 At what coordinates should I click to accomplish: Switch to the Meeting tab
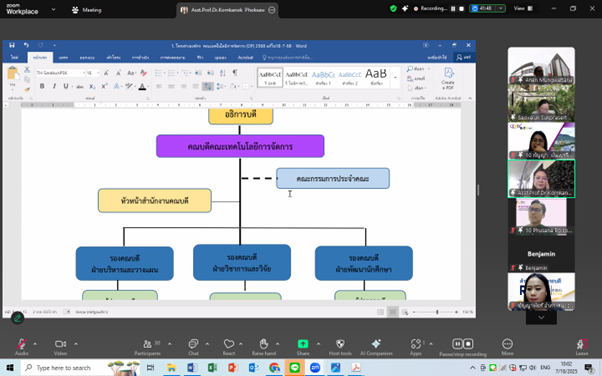click(87, 10)
